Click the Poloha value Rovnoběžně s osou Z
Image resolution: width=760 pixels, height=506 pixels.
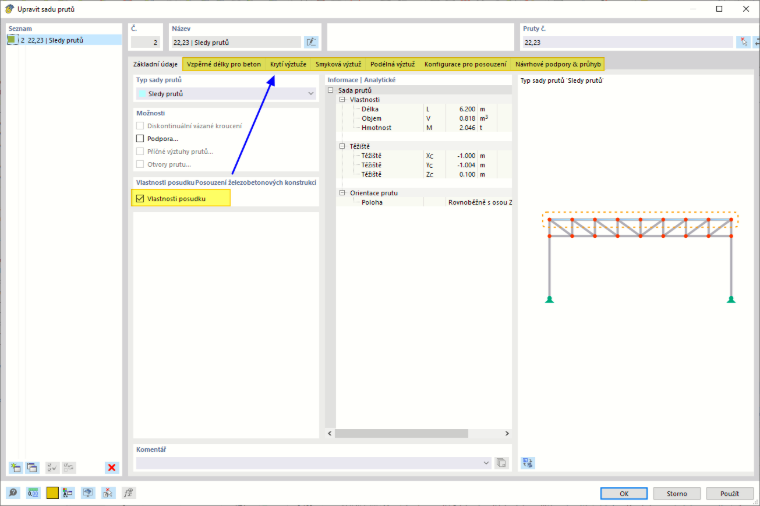pyautogui.click(x=479, y=202)
